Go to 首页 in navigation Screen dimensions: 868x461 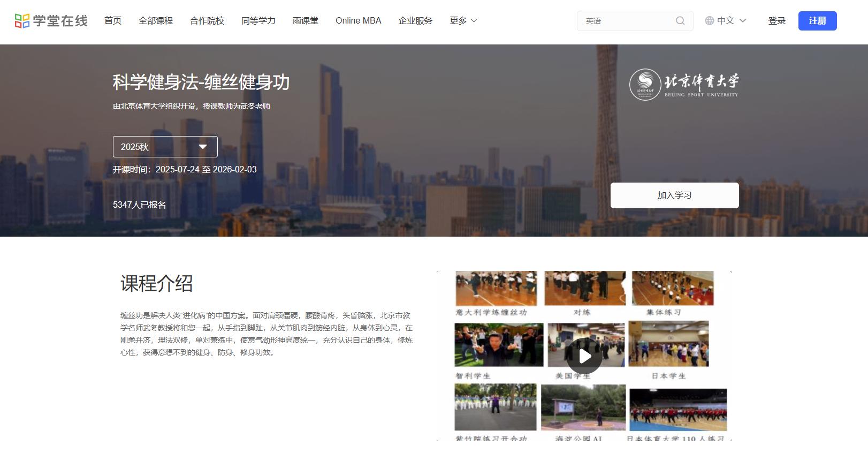(113, 21)
